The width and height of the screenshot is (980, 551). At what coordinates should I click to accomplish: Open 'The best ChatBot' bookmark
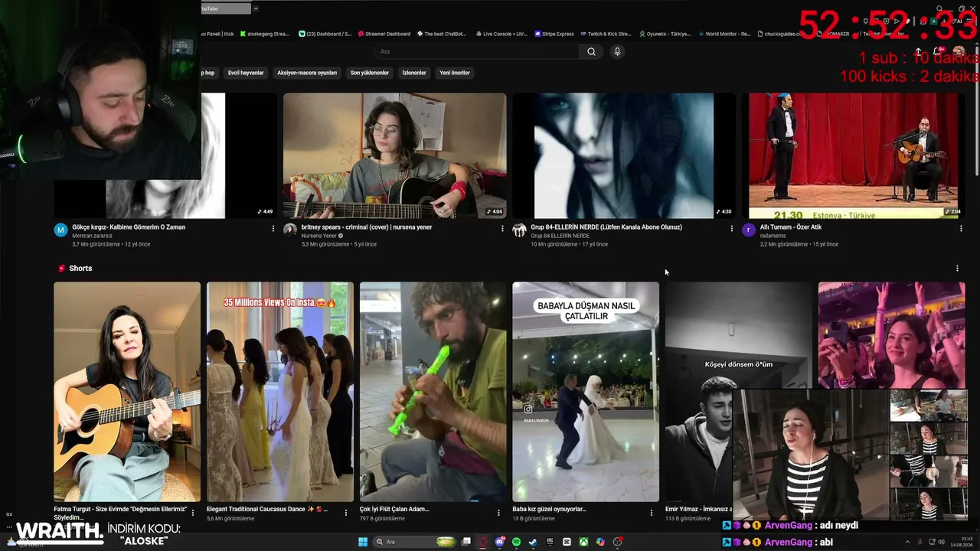pos(442,34)
